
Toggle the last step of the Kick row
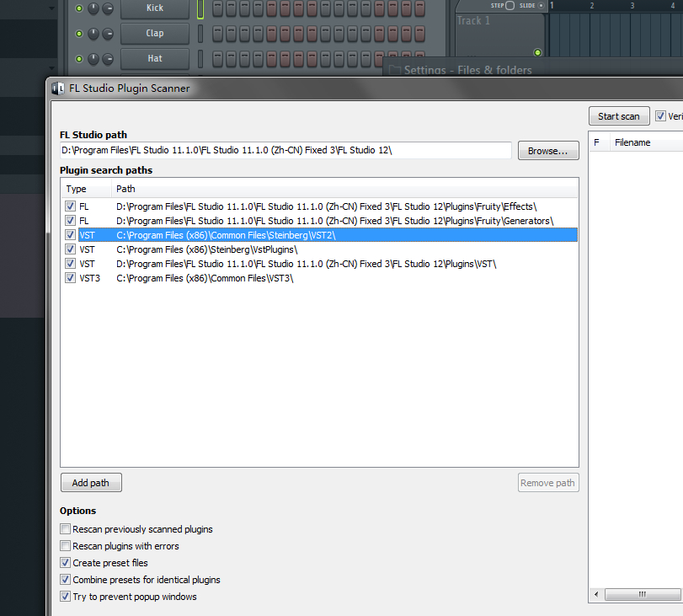click(x=420, y=8)
